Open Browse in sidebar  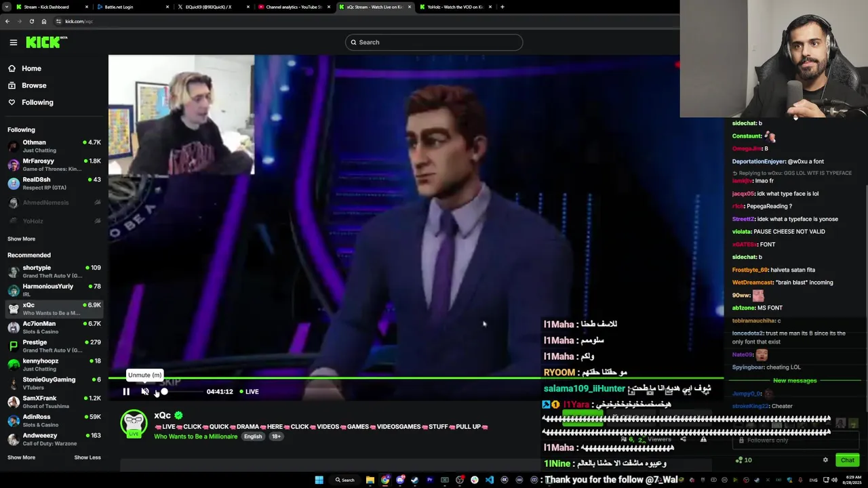pos(34,85)
